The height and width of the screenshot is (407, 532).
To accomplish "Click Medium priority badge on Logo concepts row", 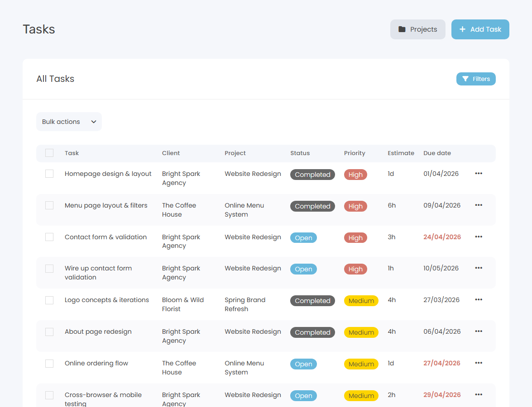I will tap(361, 301).
